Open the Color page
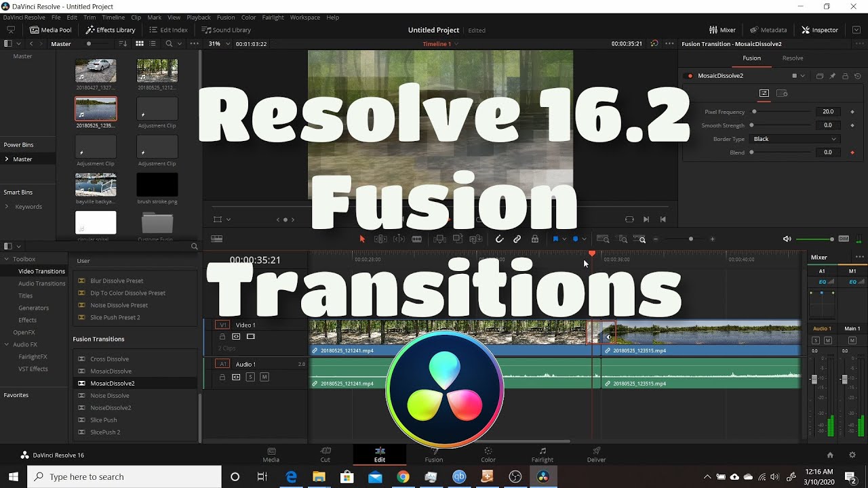 (488, 455)
